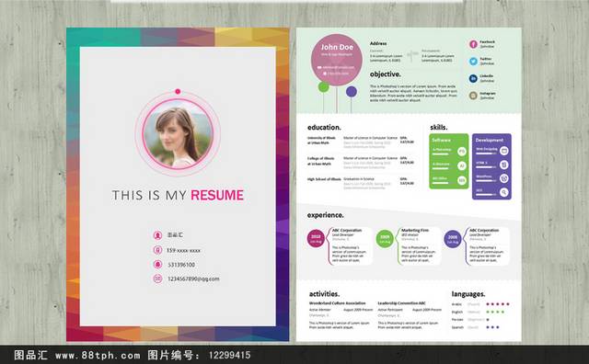Viewport: 589px width, 364px height.
Task: Click the Facebook icon on the resume
Action: click(473, 44)
